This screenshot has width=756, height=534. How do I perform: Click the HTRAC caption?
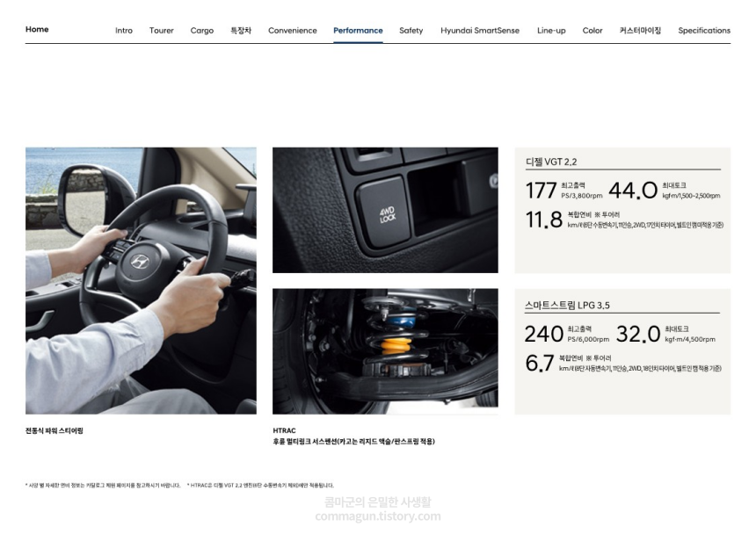[x=285, y=430]
